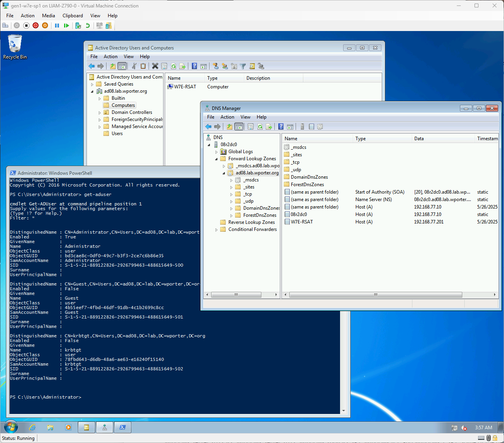This screenshot has height=443, width=504.
Task: Toggle Show/Hide console tree in ADUC toolbar
Action: pos(122,66)
